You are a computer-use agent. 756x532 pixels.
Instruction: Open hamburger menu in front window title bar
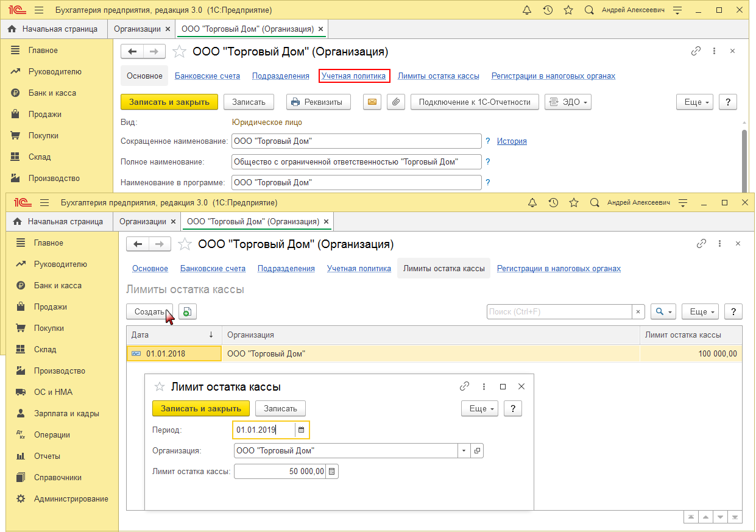[x=44, y=202]
